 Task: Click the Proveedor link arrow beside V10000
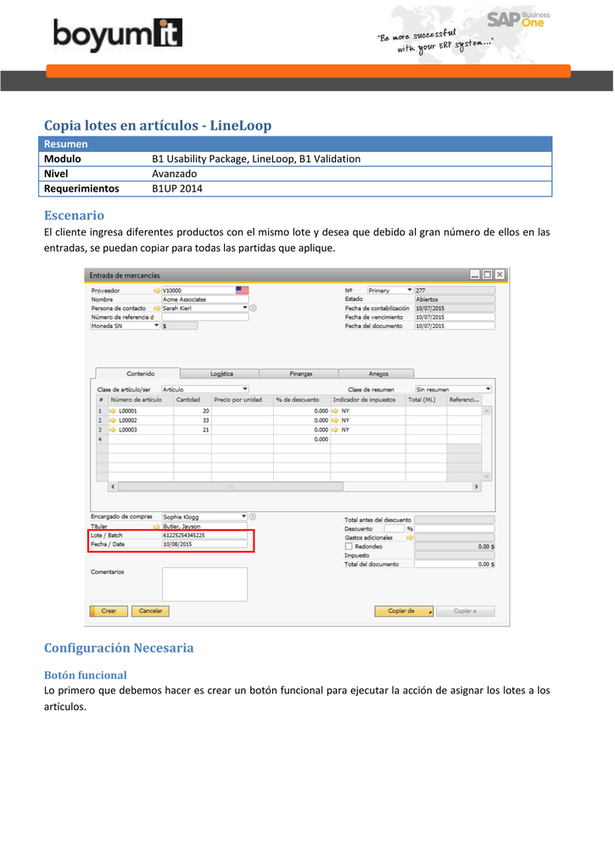tap(157, 291)
